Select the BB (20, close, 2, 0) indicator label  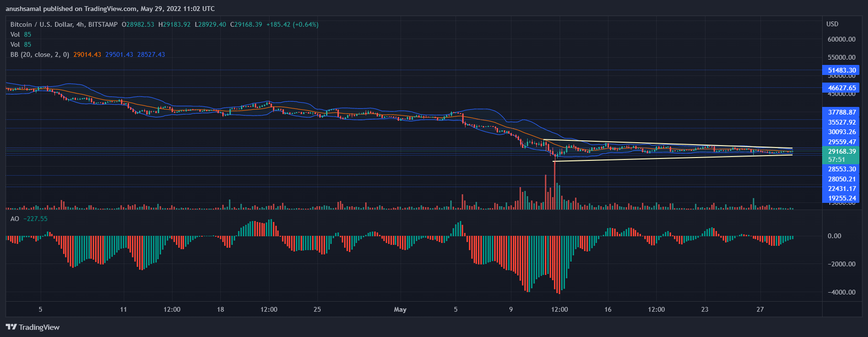(40, 54)
